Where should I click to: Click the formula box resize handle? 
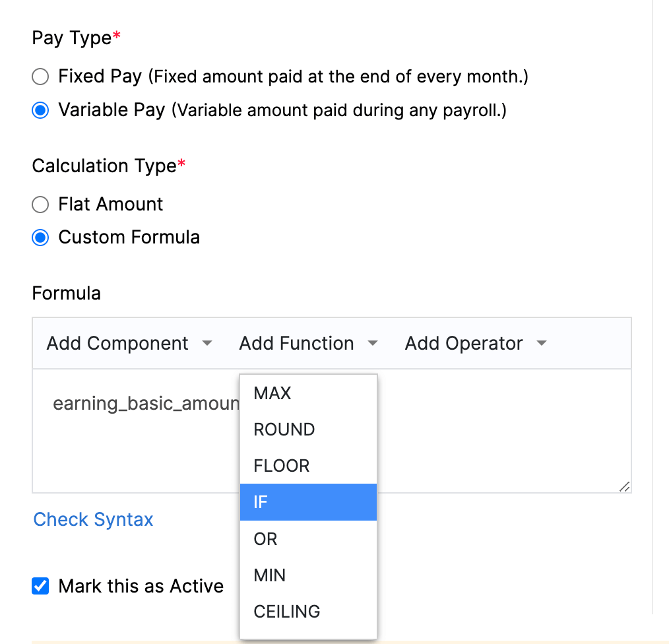pos(624,488)
